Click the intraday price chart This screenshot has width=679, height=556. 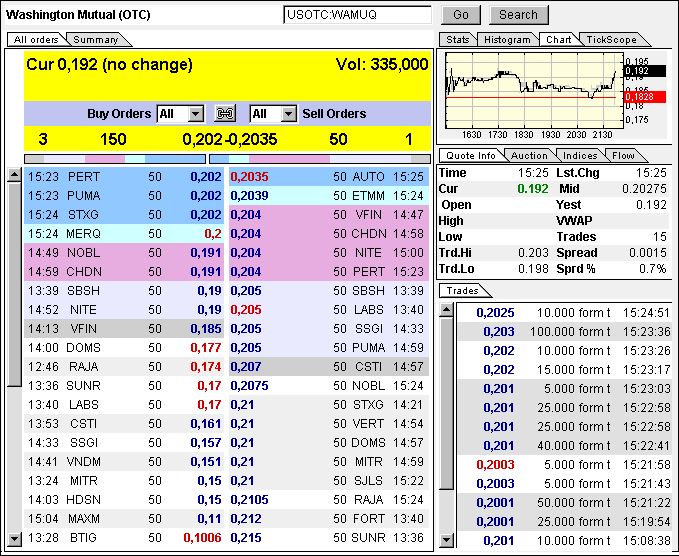[x=534, y=91]
